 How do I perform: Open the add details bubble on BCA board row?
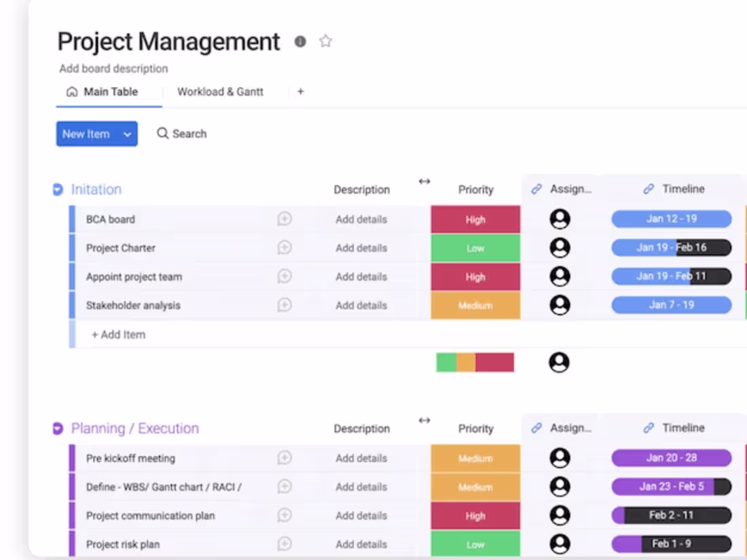coord(285,219)
